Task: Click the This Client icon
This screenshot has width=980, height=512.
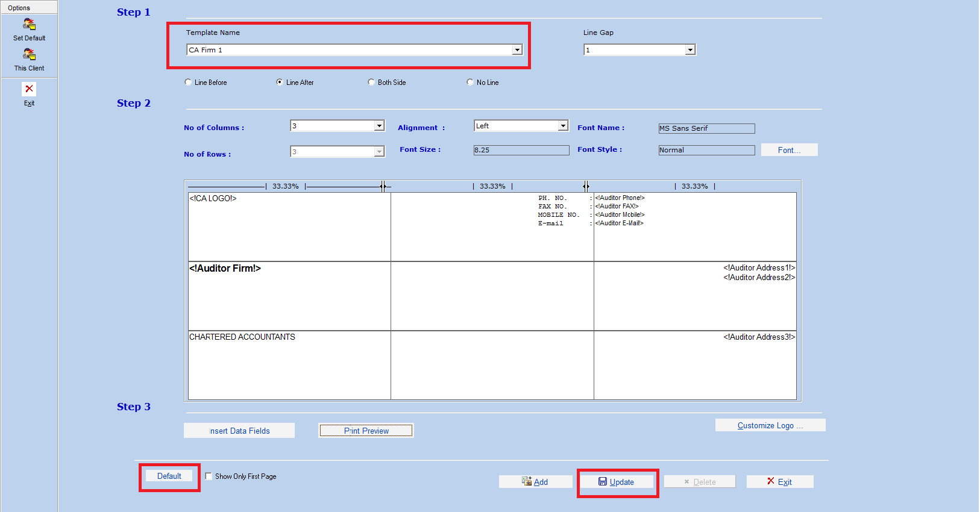Action: pos(29,54)
